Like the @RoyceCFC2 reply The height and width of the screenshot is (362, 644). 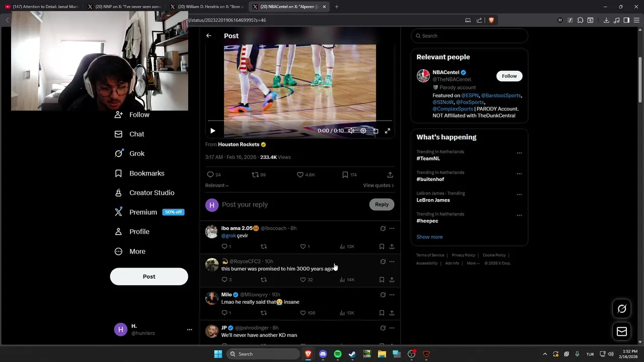click(x=306, y=280)
